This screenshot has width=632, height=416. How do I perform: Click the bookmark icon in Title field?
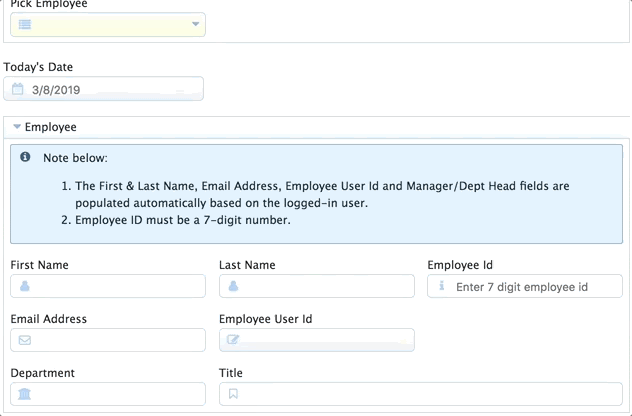(x=233, y=394)
